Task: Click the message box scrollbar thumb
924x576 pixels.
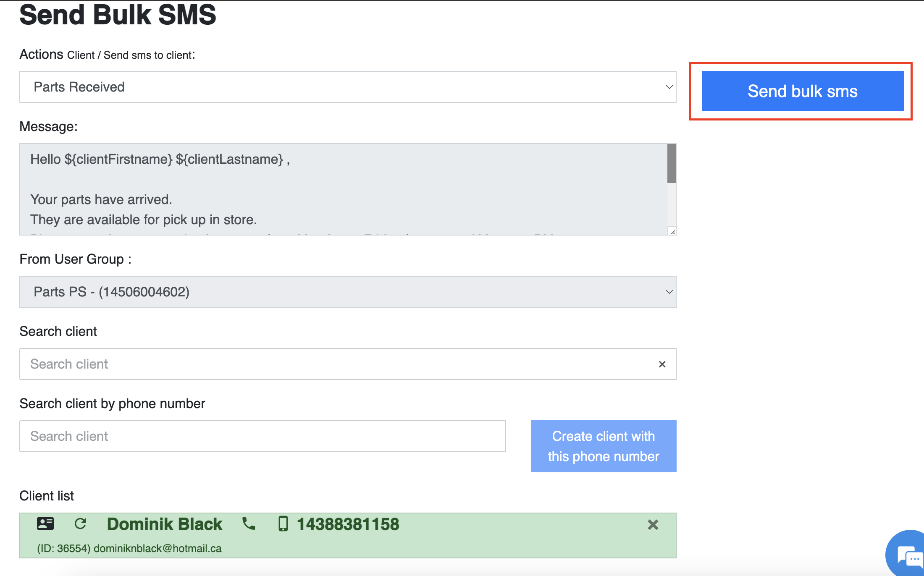Action: [672, 164]
